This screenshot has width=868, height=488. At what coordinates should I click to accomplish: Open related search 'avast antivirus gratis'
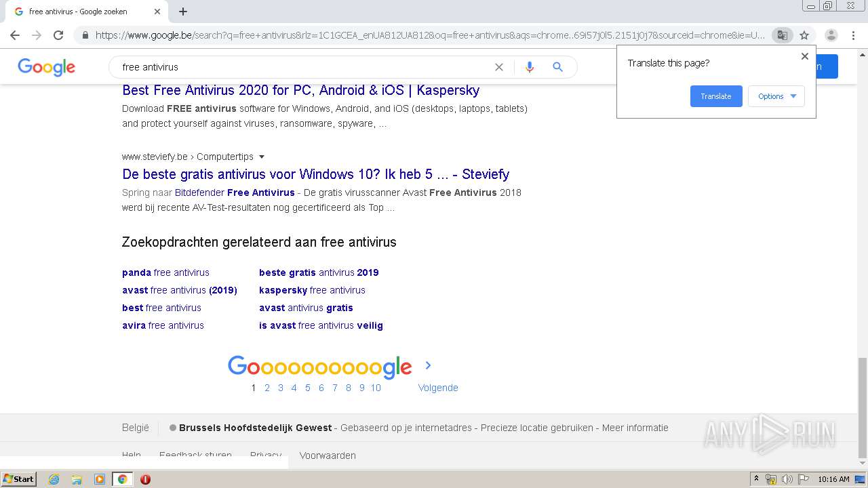[306, 308]
